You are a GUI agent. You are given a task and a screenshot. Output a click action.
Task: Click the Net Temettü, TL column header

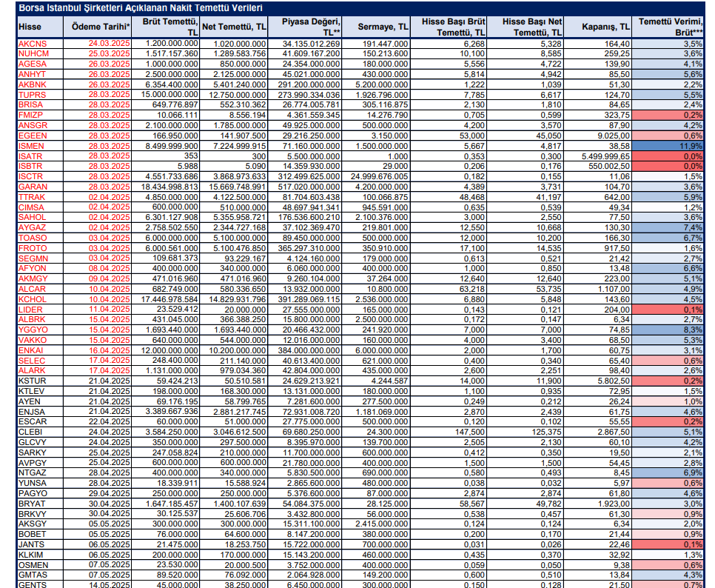(x=234, y=27)
